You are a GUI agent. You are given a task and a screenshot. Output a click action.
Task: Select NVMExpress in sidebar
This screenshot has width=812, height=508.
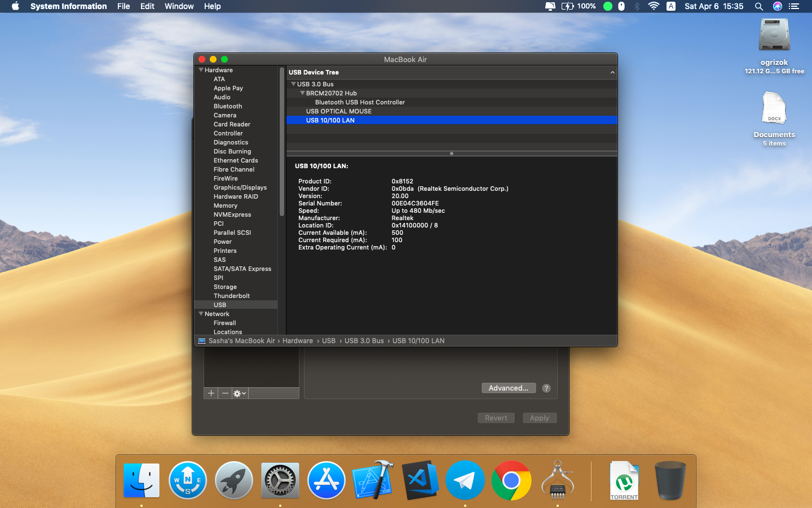232,214
